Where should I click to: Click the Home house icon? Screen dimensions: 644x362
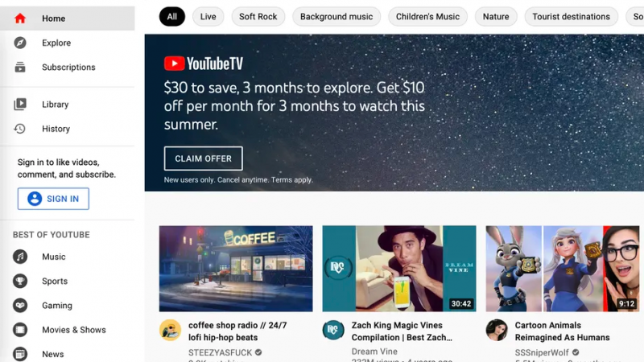pos(19,19)
